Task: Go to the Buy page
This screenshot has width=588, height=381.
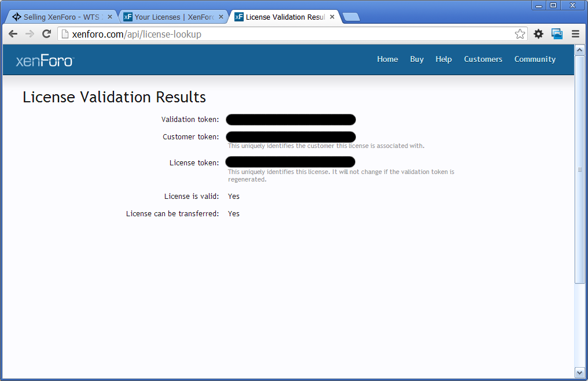Action: pos(417,59)
